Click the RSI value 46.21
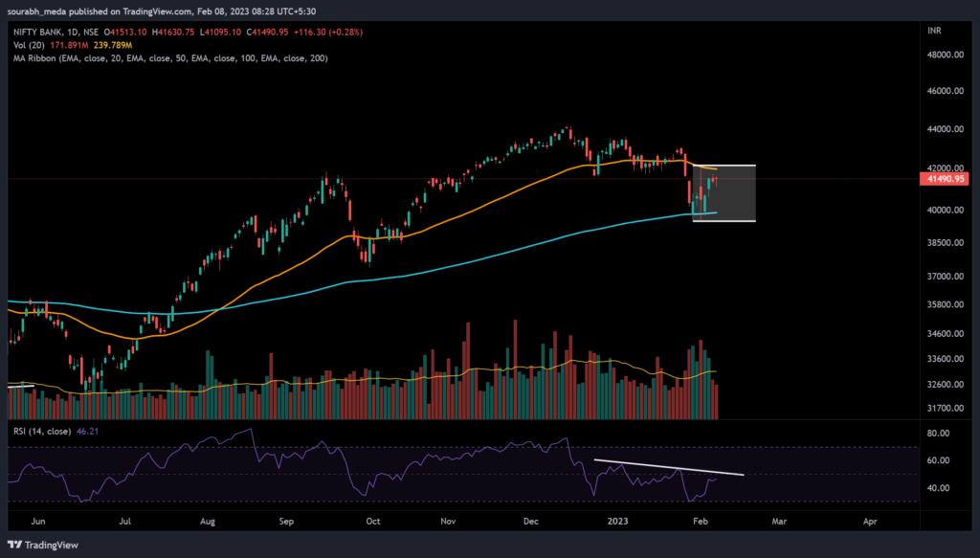 coord(87,431)
